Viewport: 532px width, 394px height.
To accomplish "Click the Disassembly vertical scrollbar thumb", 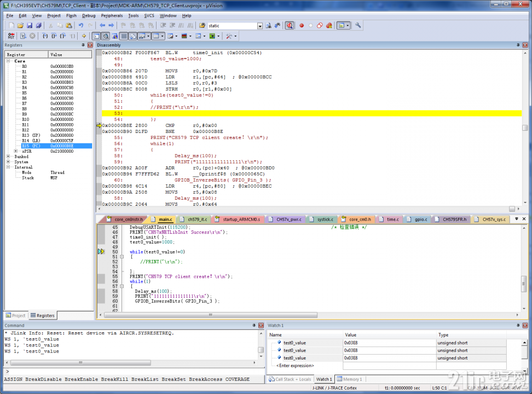I will point(525,128).
